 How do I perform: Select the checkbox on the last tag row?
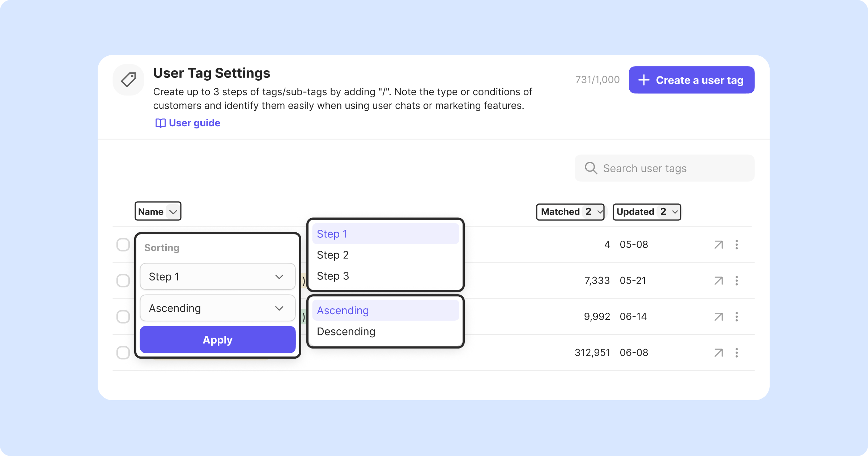[x=123, y=353]
